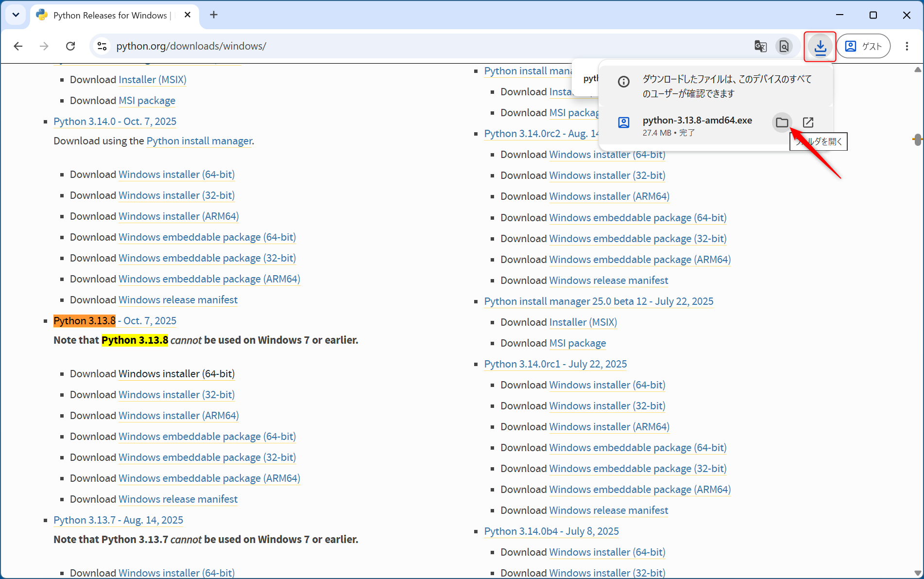
Task: Open the Python 3.14.0rc1 - July 22, 2025 link
Action: coord(555,364)
